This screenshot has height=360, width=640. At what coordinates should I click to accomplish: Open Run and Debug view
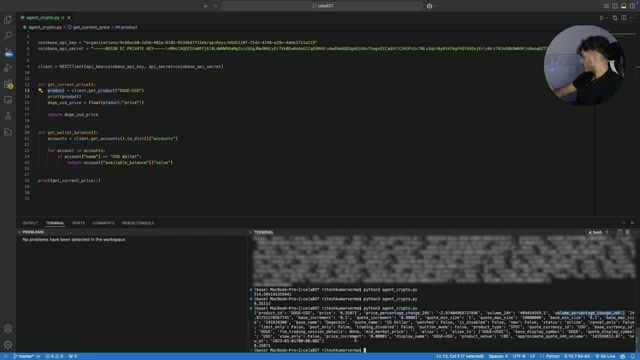8,68
